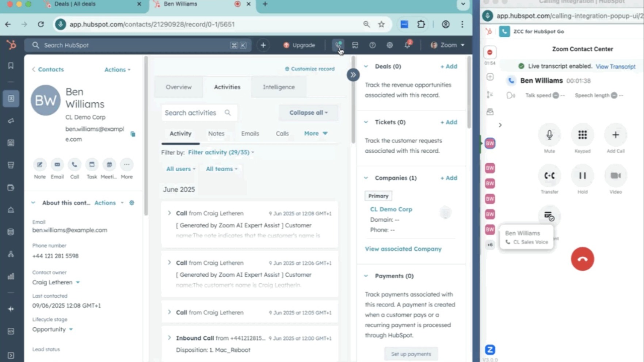Image resolution: width=644 pixels, height=362 pixels.
Task: Select the Contacts icon in the left sidebar
Action: tap(11, 99)
